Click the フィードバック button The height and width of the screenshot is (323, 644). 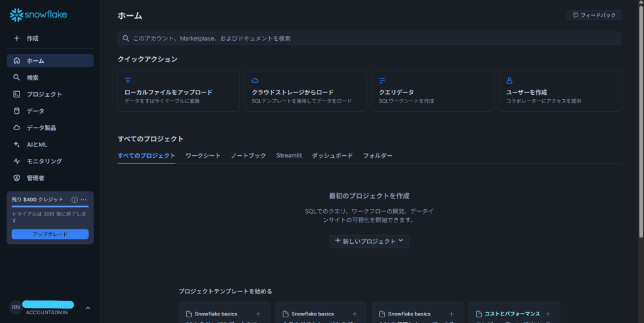(594, 15)
